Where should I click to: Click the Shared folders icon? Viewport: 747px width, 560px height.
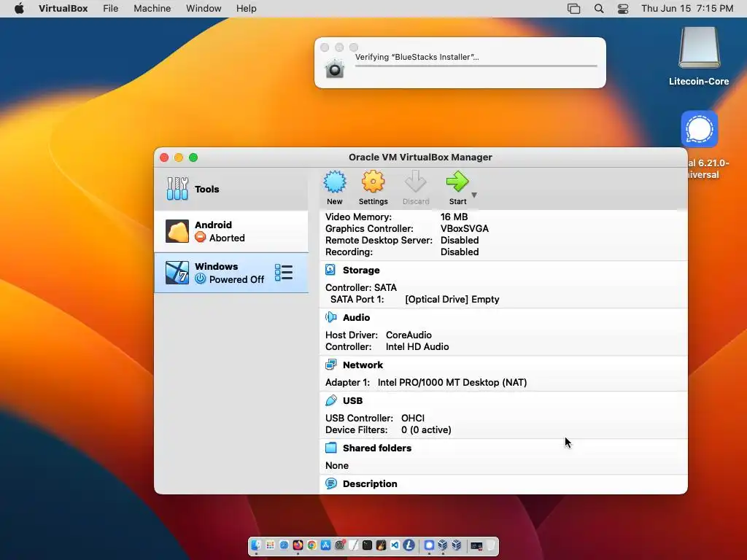330,448
